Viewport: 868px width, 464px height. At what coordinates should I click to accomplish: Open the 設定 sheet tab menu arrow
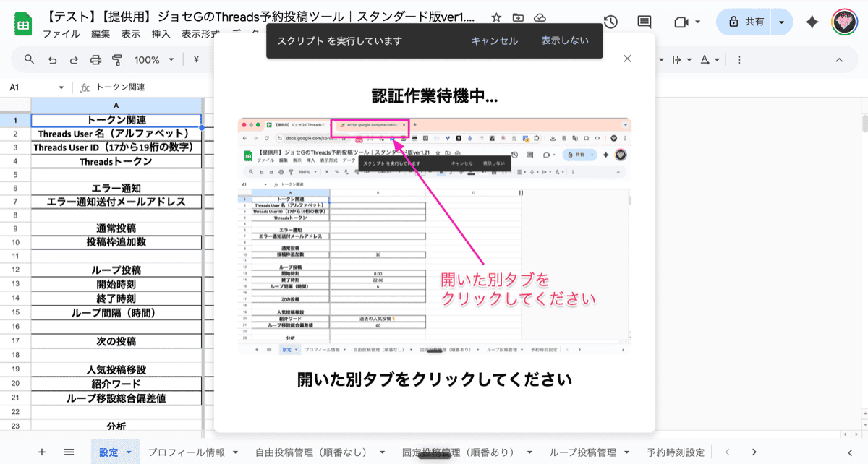point(129,452)
